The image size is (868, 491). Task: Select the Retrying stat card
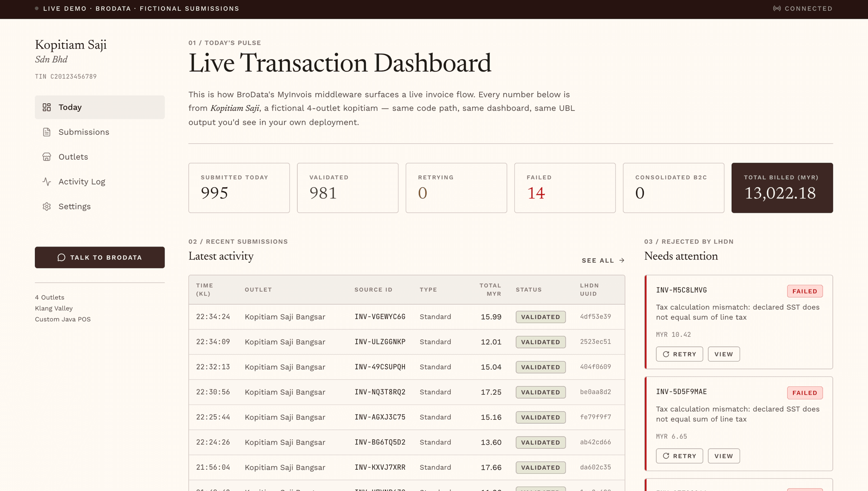456,188
